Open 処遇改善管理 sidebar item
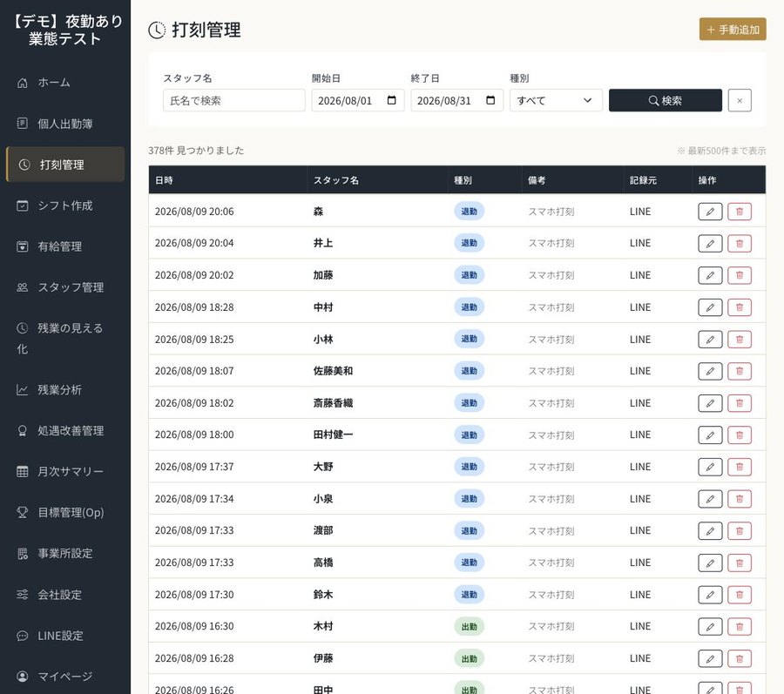 point(65,431)
